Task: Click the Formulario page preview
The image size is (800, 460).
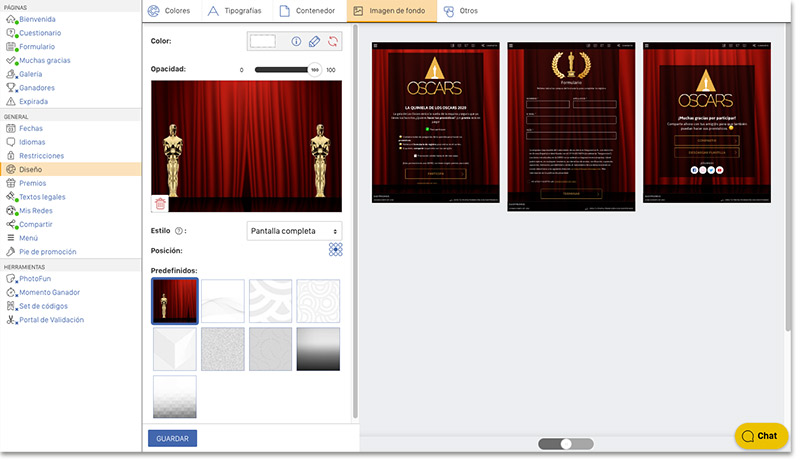Action: 571,127
